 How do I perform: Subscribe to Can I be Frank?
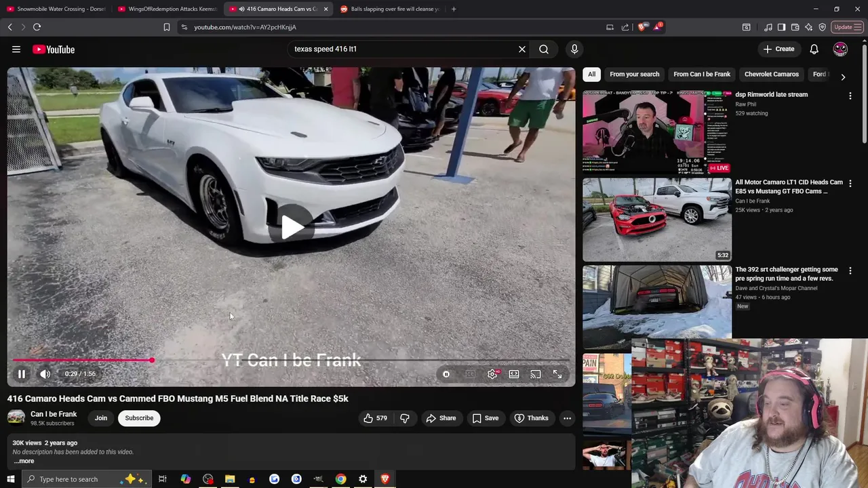[139, 418]
